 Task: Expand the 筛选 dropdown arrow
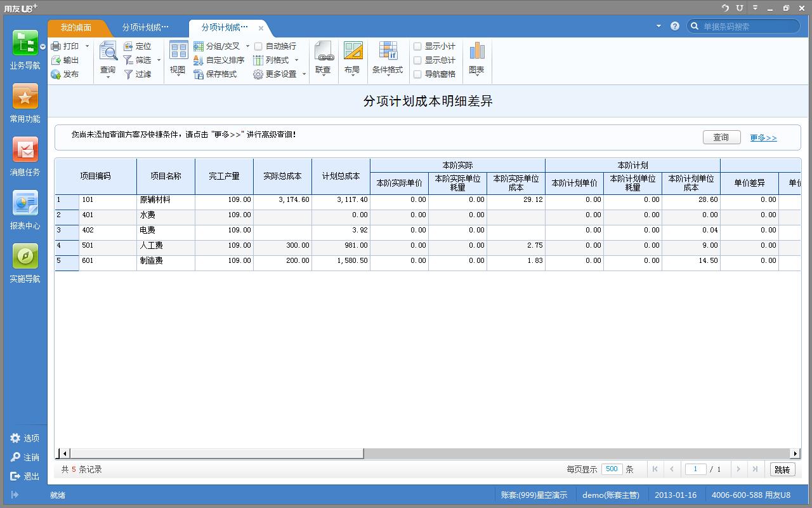pos(159,60)
